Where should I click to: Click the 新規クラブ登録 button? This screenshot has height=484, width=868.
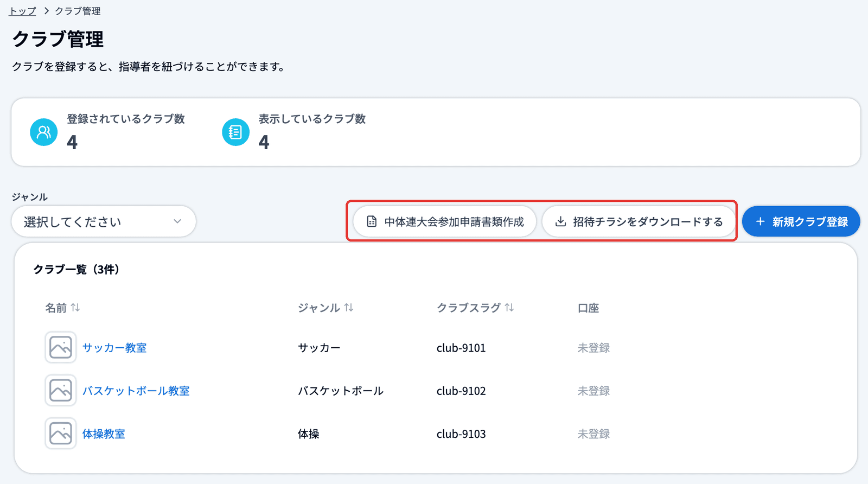click(801, 221)
